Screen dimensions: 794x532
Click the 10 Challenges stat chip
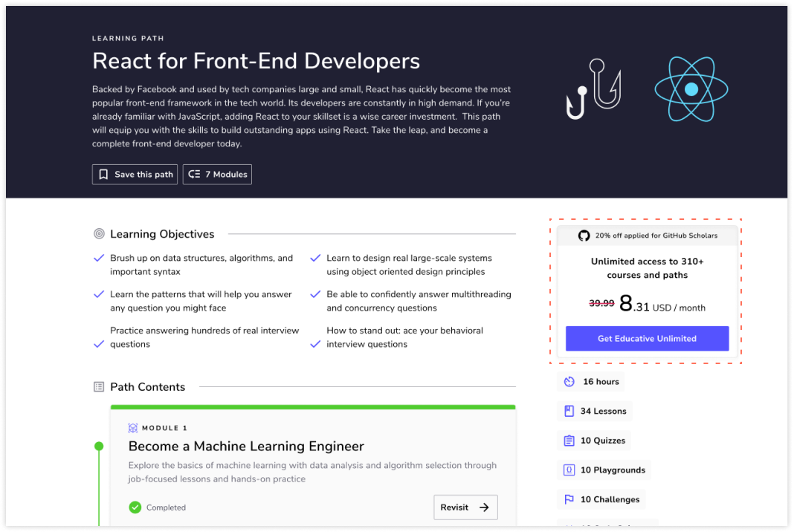click(x=601, y=499)
